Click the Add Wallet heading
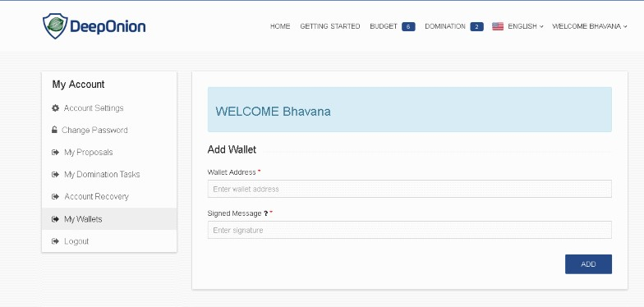The height and width of the screenshot is (307, 644). coord(232,149)
